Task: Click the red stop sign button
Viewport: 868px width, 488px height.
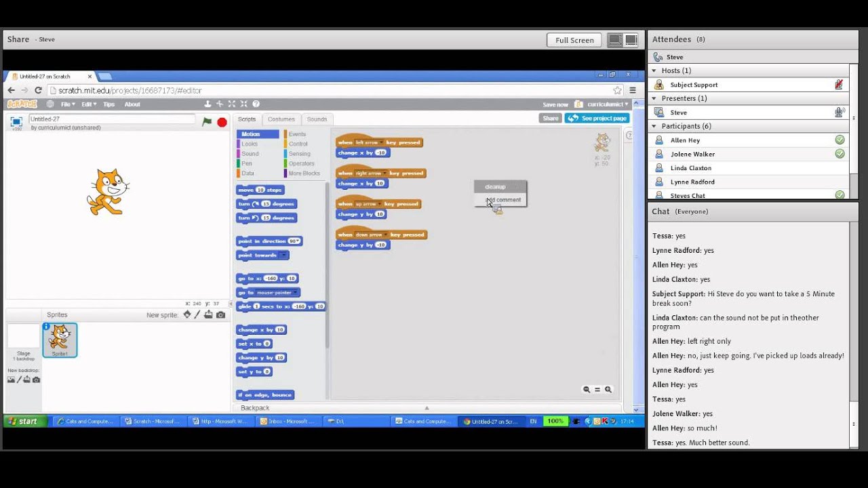Action: [x=222, y=122]
